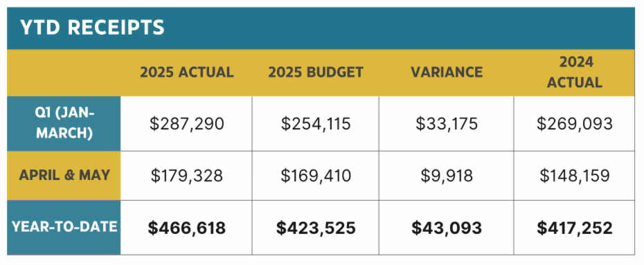Viewport: 644px width, 265px height.
Task: Select the $148,159 2024 actual cell
Action: tap(574, 176)
